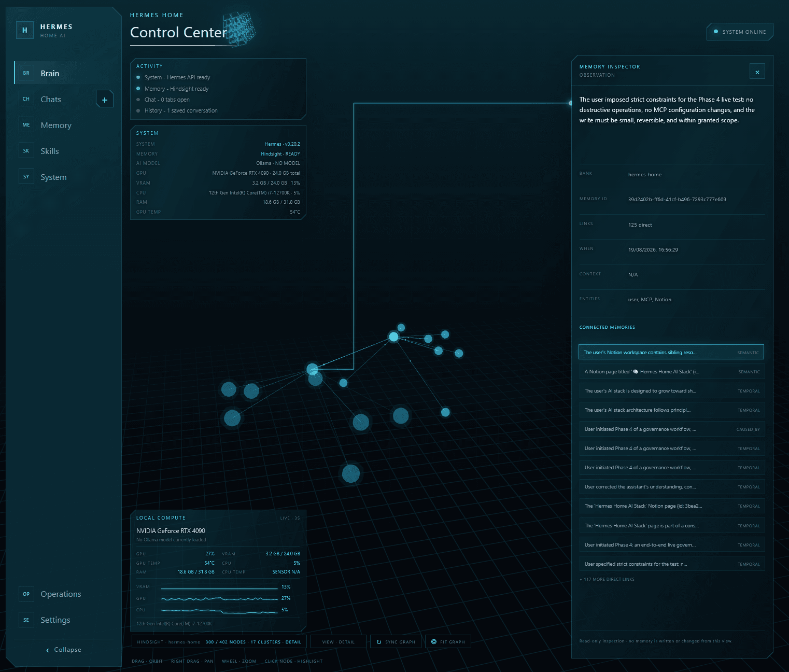Open 'AI stack architecture follows principl' memory

click(x=672, y=410)
